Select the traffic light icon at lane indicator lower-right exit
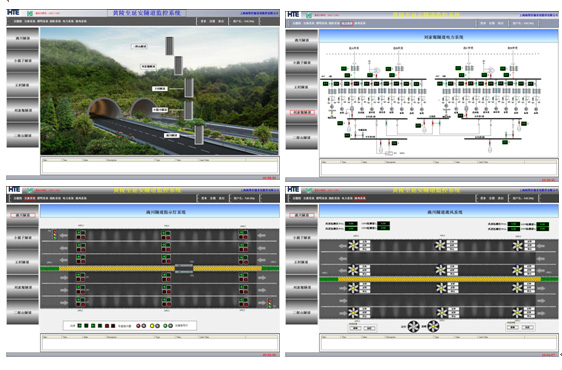This screenshot has width=562, height=370. [x=270, y=303]
